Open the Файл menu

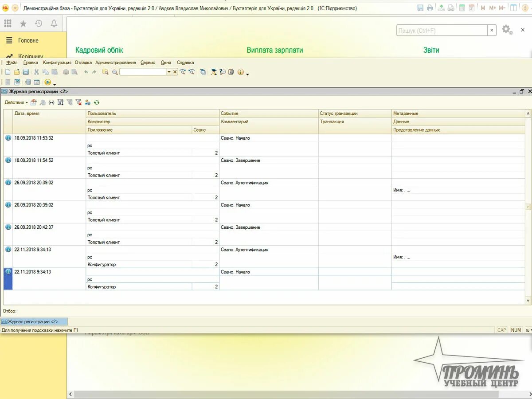12,63
